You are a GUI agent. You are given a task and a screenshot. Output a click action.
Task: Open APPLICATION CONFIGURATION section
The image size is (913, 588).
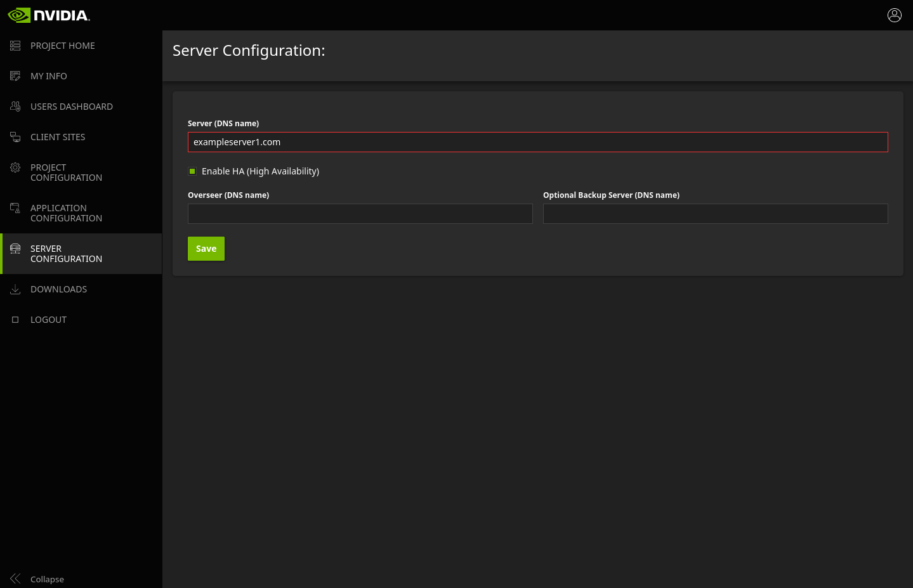click(81, 213)
